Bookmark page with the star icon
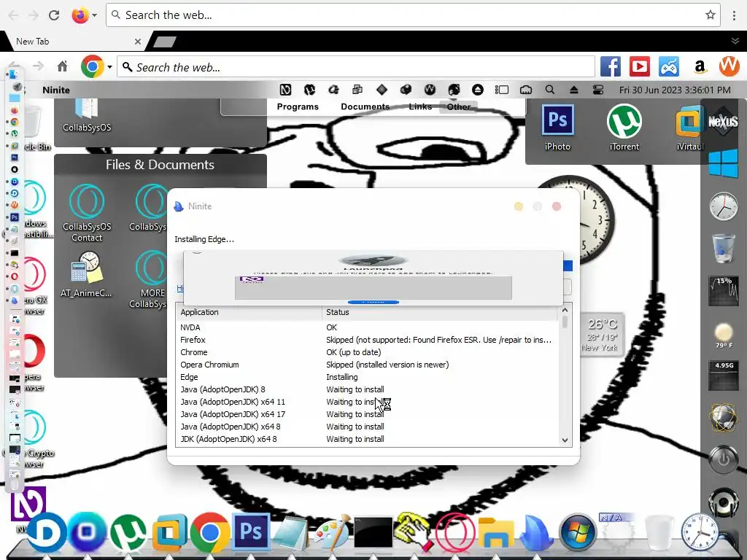Image resolution: width=747 pixels, height=560 pixels. pyautogui.click(x=711, y=15)
